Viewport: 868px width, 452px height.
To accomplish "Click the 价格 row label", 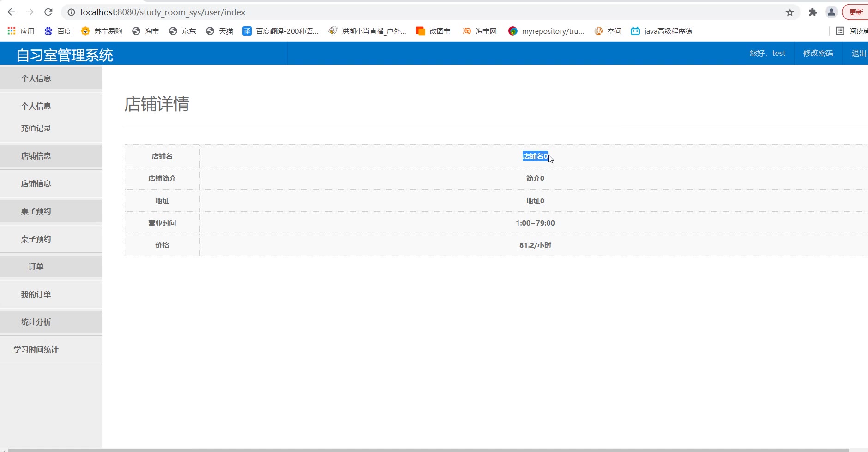I will [162, 245].
